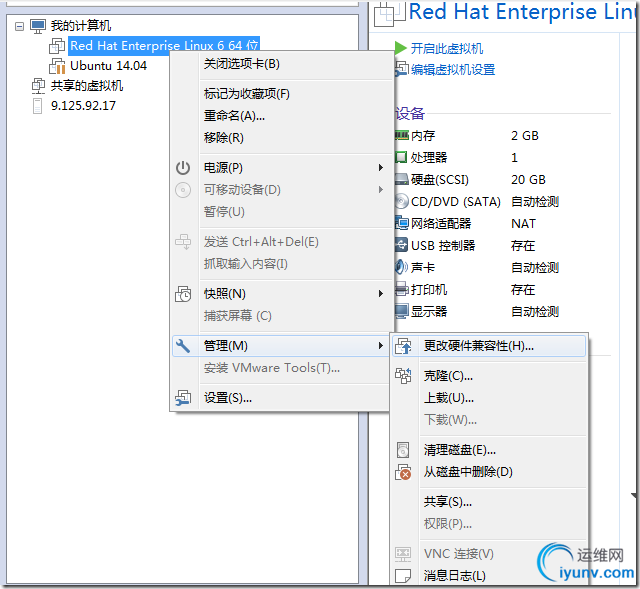
Task: Click the USB 控制器 icon
Action: click(401, 245)
